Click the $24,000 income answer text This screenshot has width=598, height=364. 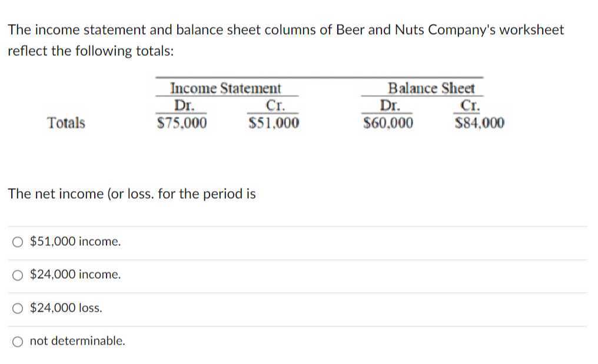click(75, 275)
